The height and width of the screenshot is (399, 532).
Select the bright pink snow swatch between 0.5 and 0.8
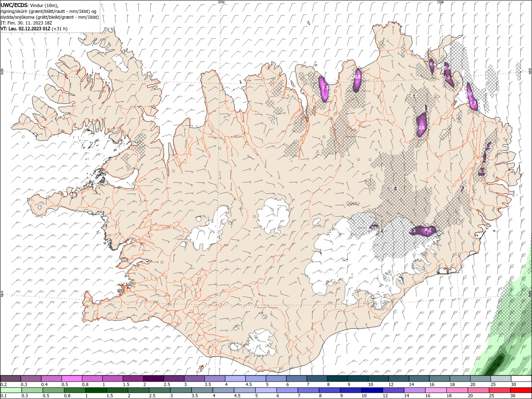pos(72,379)
